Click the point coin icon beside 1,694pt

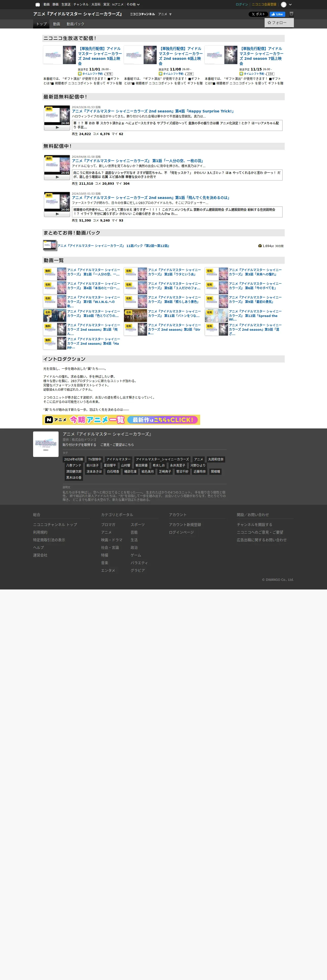(260, 246)
